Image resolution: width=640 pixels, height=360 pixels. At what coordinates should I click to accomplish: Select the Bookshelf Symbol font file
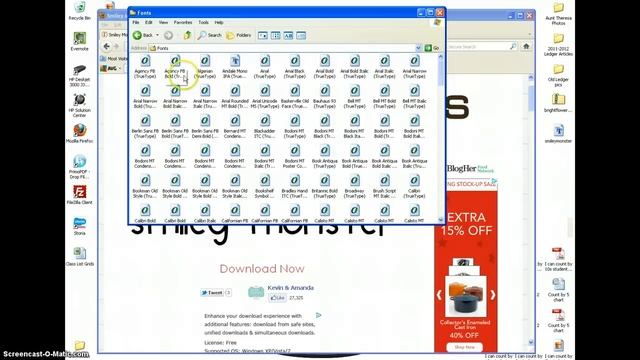(x=264, y=187)
